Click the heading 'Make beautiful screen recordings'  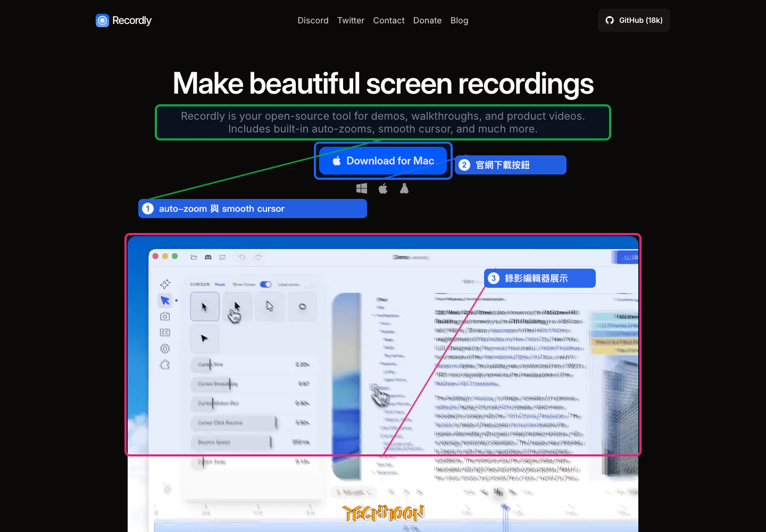[x=383, y=84]
